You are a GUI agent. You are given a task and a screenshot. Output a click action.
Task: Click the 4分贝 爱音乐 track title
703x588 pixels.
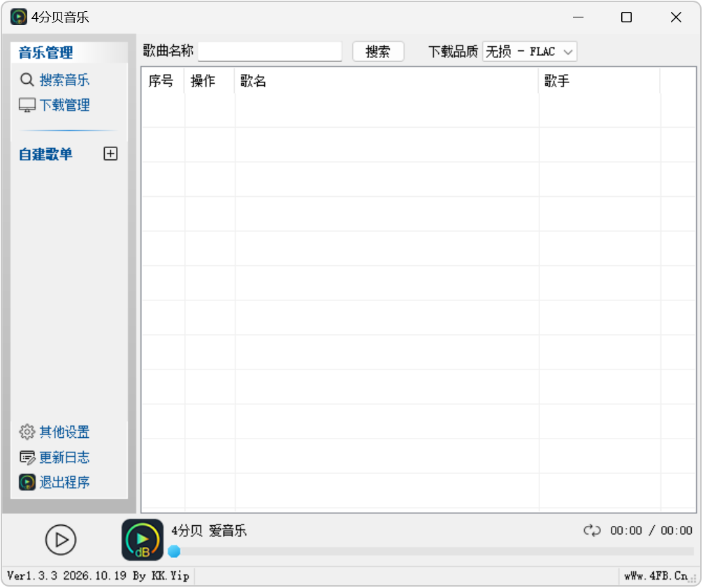click(x=209, y=531)
